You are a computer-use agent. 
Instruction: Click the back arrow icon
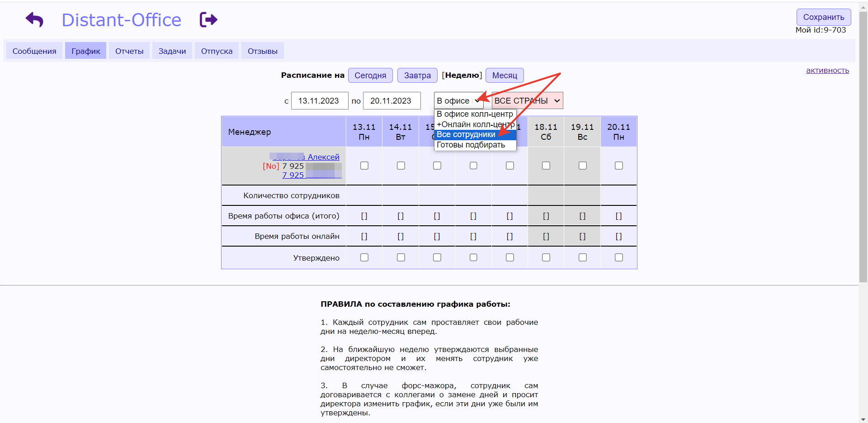34,20
